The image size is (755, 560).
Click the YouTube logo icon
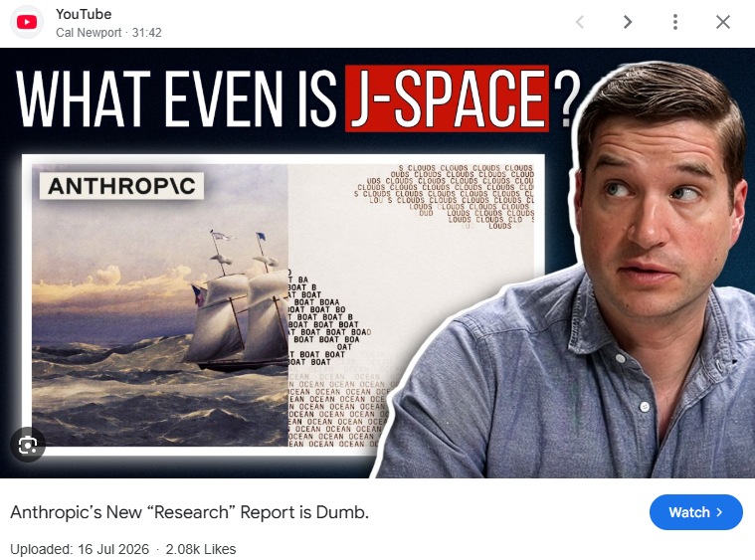click(27, 22)
